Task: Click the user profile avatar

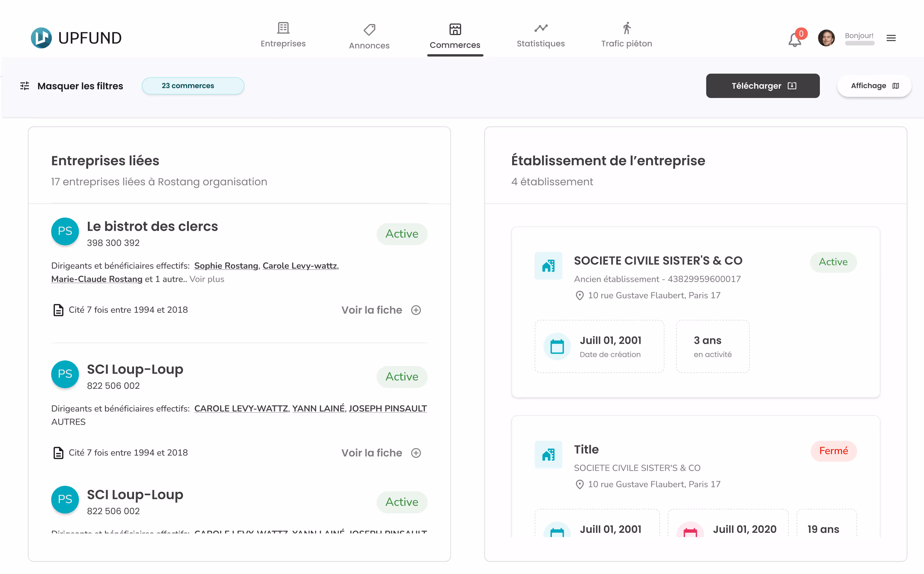Action: click(x=826, y=38)
